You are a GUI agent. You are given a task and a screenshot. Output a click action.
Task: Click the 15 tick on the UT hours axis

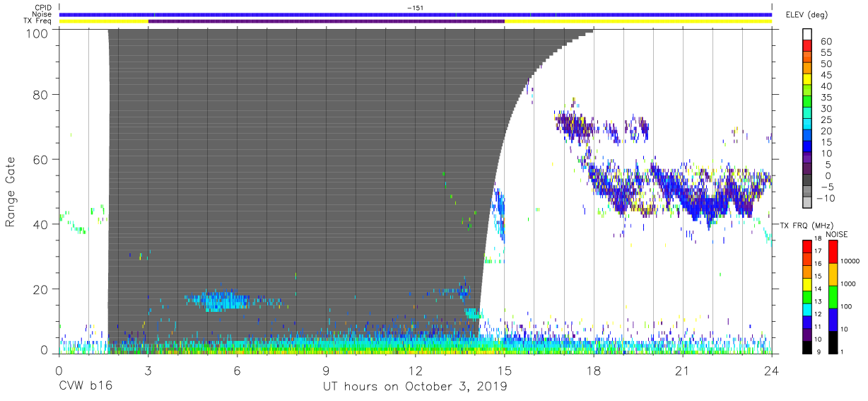point(504,370)
